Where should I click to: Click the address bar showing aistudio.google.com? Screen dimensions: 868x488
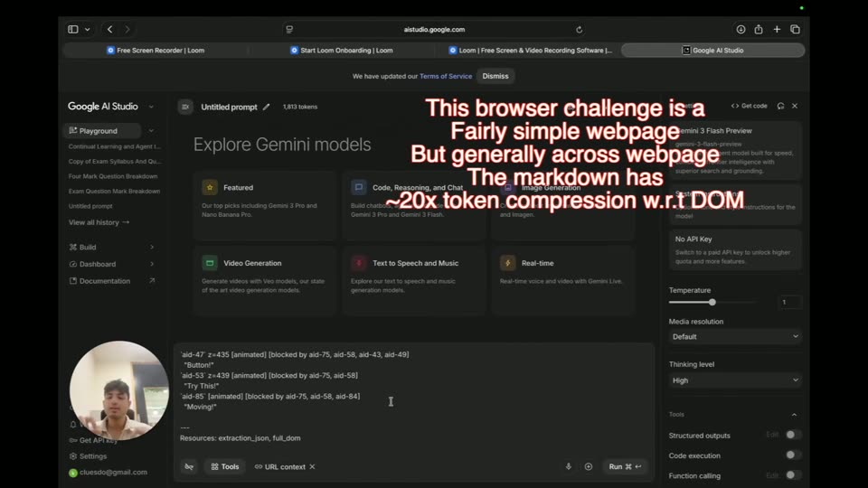(434, 30)
